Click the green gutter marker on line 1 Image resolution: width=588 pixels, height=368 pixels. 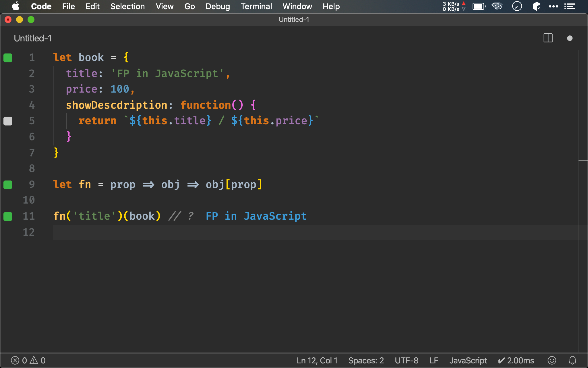[8, 58]
